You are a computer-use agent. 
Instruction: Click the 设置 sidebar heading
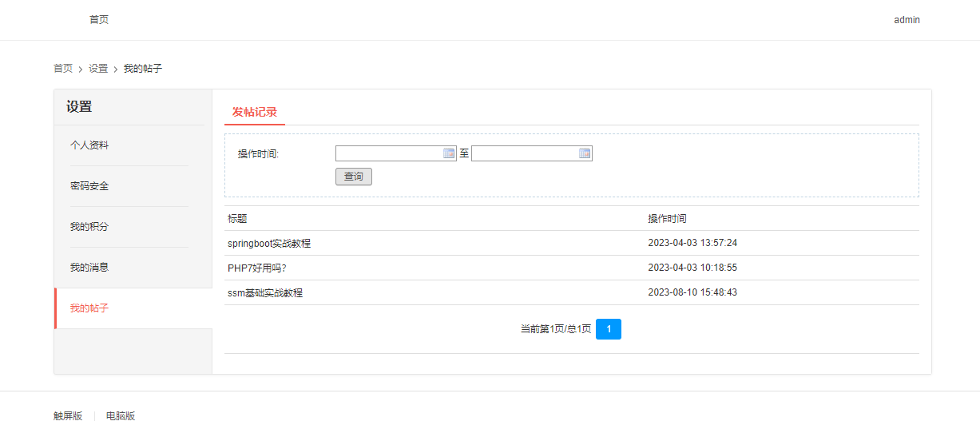(79, 107)
